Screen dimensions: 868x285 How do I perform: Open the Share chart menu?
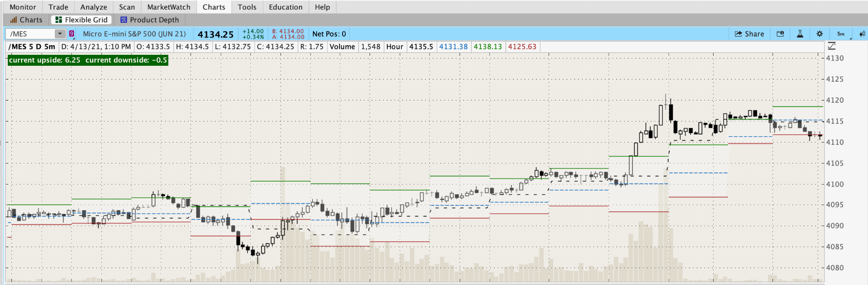coord(749,34)
